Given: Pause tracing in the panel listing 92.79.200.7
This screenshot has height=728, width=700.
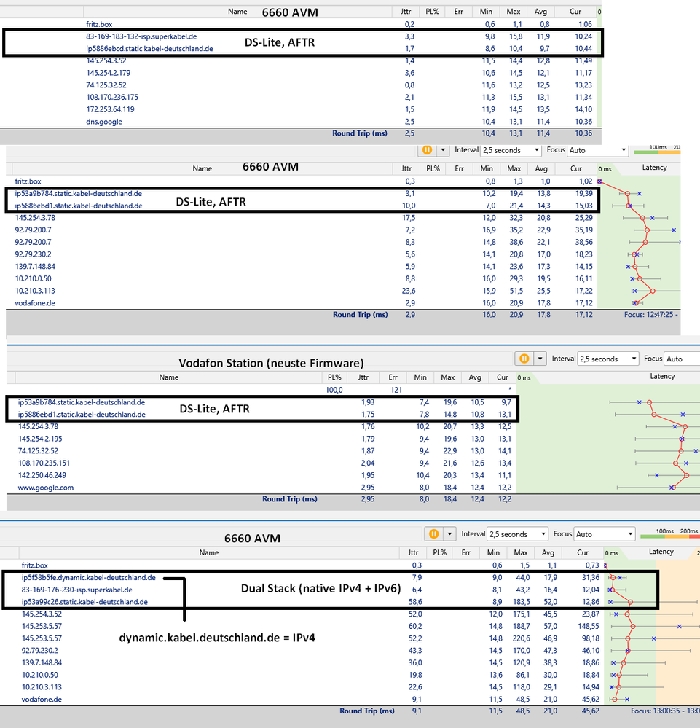Looking at the screenshot, I should pos(427,150).
